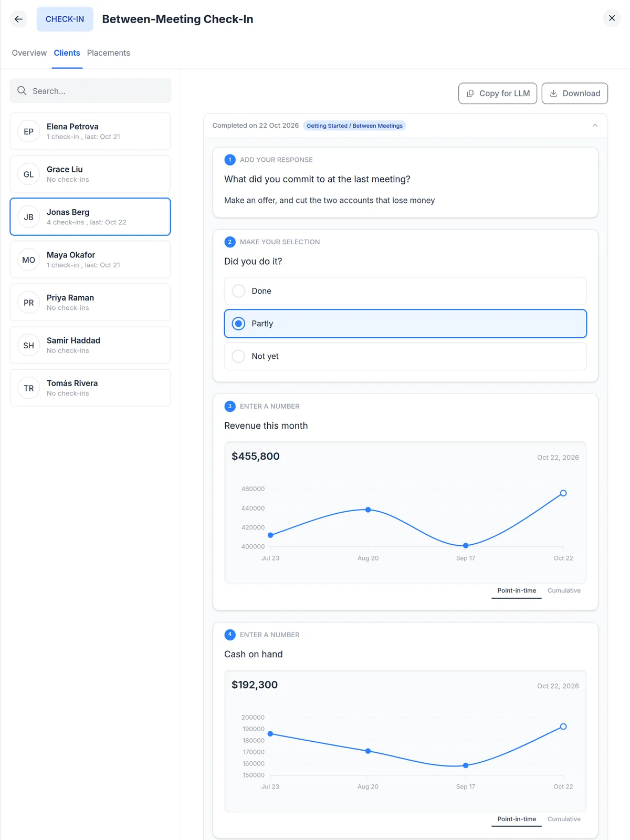Click the MO avatar for Maya Okafor

pyautogui.click(x=29, y=260)
